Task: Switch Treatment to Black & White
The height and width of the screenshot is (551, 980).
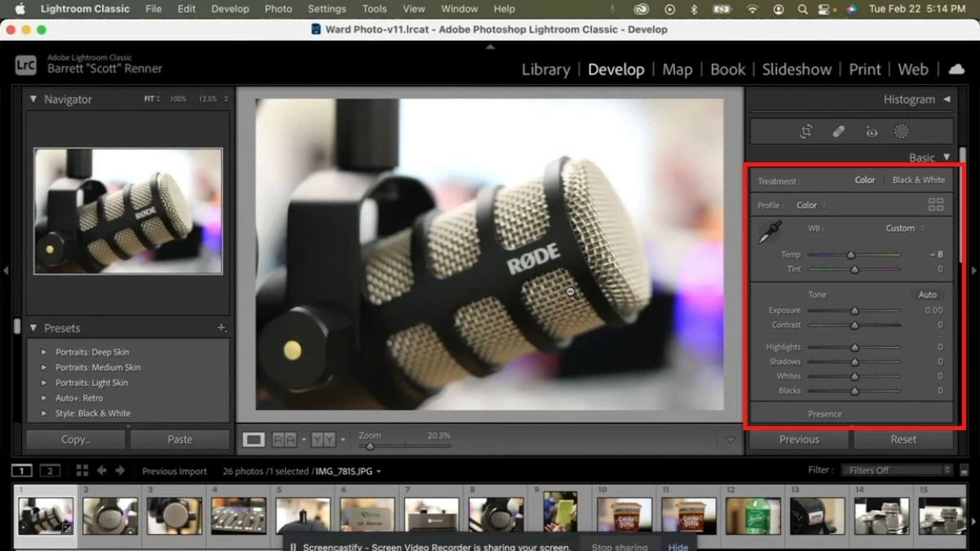Action: tap(918, 180)
